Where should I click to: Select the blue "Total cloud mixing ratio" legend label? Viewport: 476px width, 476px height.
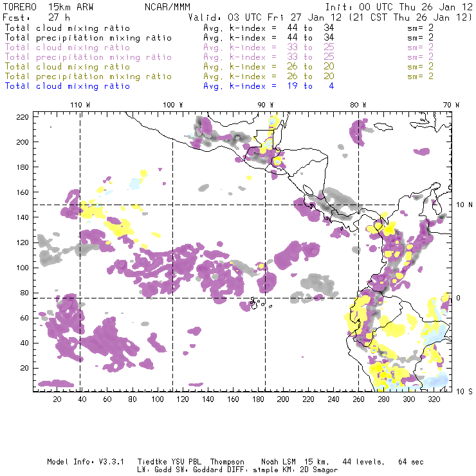[x=68, y=86]
